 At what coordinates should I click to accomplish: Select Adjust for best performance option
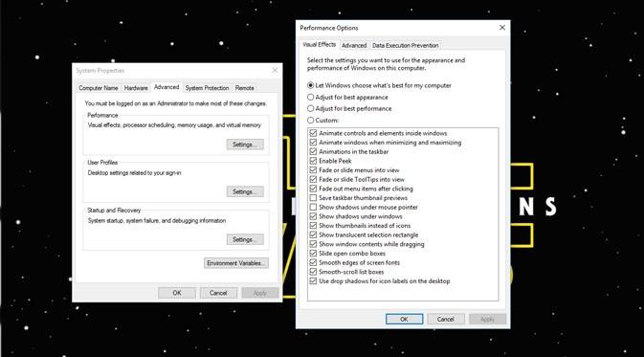(310, 108)
